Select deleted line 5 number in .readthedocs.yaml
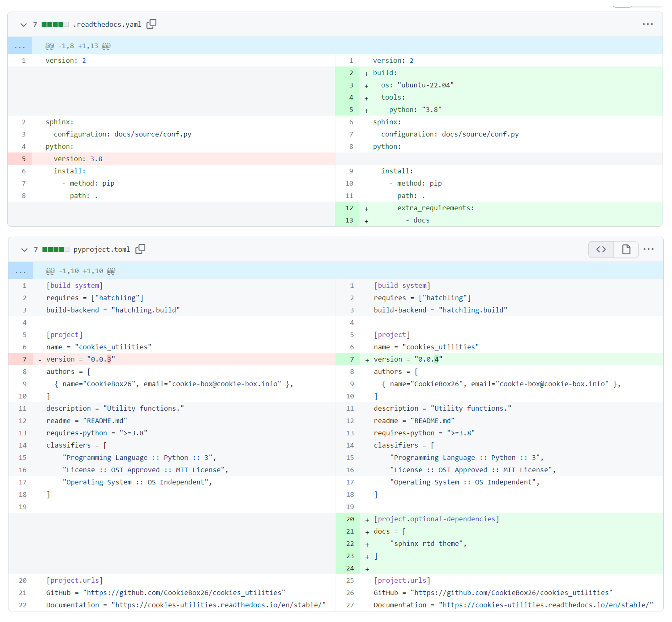 point(24,159)
